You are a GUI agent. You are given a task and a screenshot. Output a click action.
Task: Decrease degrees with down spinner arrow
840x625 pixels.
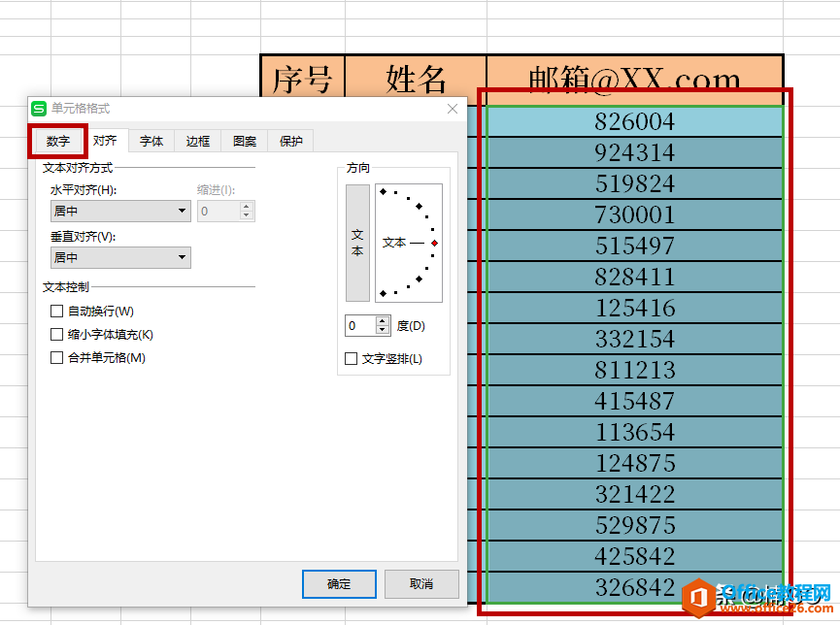[x=383, y=330]
